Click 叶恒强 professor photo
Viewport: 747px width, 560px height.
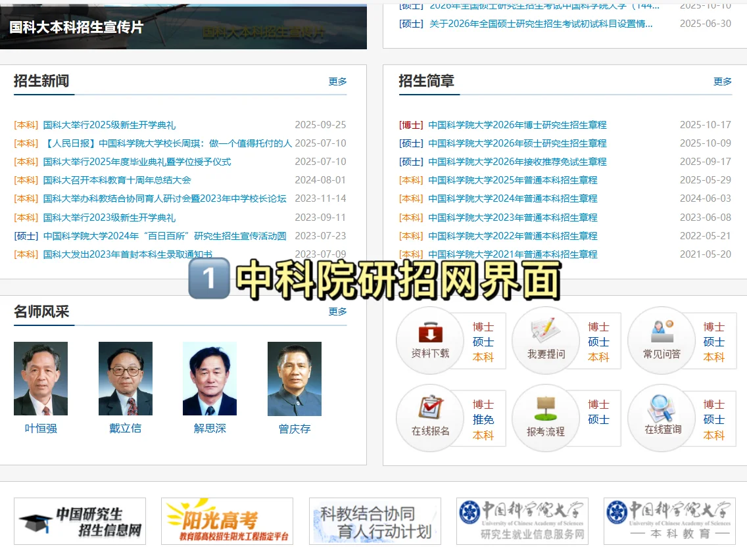pyautogui.click(x=41, y=379)
